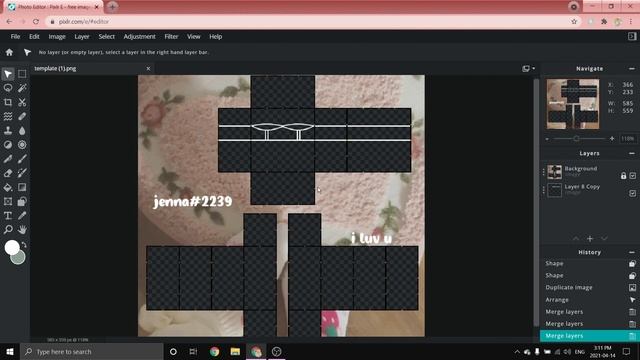Open the gray-green background color swatch

(19, 259)
